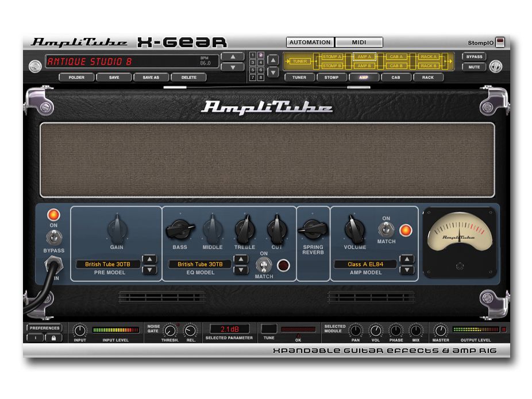Switch to the RACK module tab
Screen dimensions: 532x399
click(x=428, y=78)
